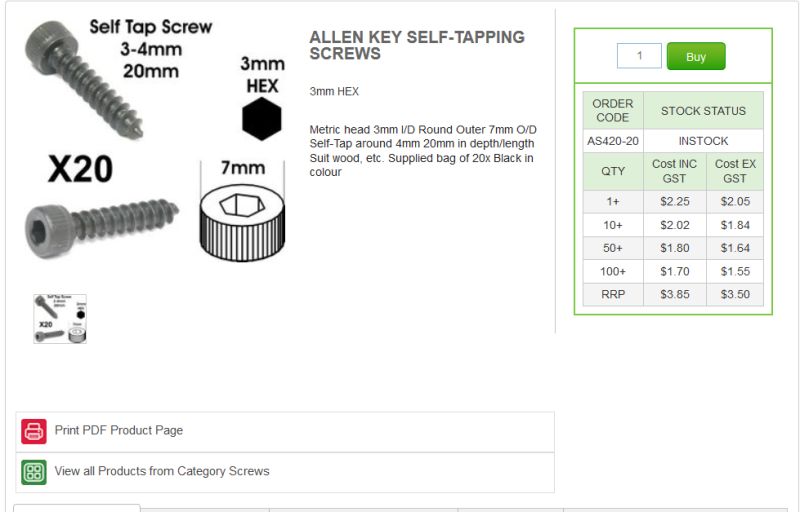This screenshot has width=800, height=512.
Task: Click the INSTOCK stock status cell
Action: click(704, 141)
